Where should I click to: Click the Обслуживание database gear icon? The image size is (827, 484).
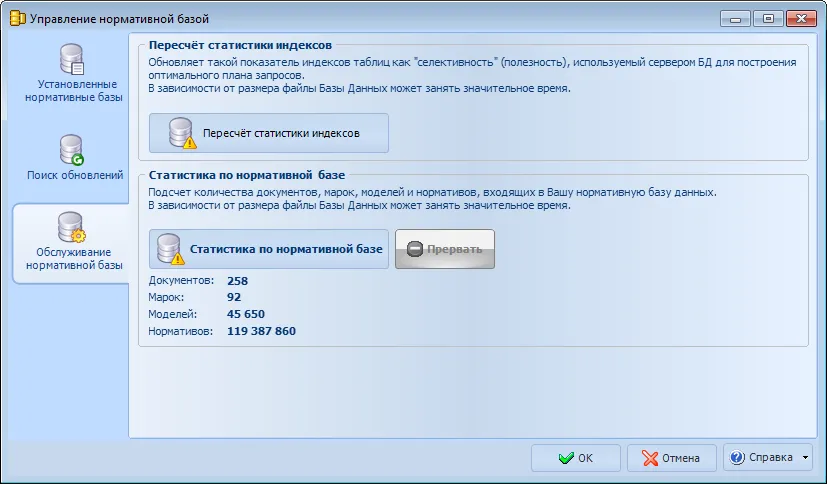pos(72,228)
